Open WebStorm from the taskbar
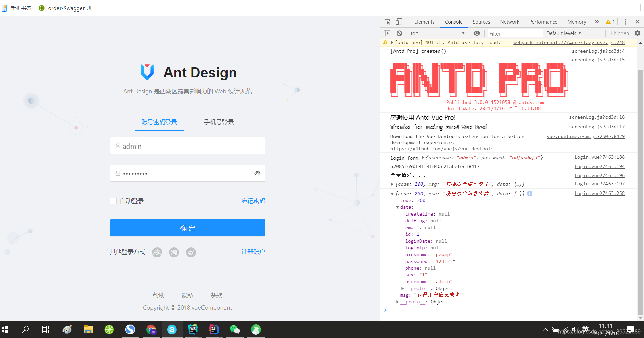 tap(193, 330)
